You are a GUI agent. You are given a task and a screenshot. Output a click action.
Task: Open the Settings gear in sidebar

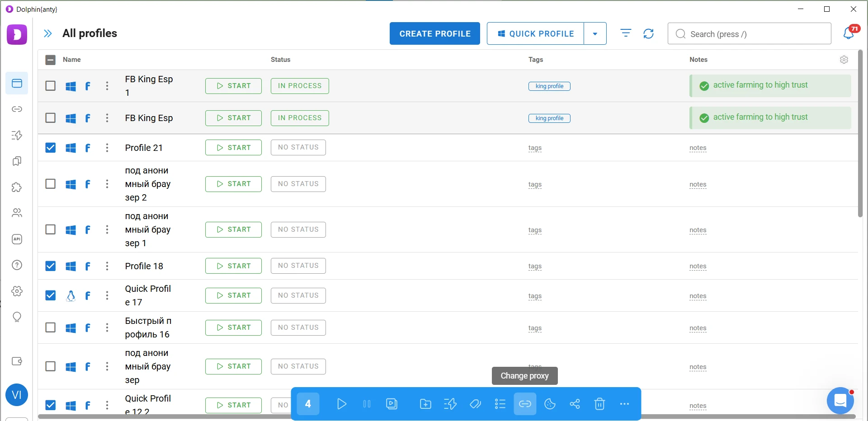17,291
